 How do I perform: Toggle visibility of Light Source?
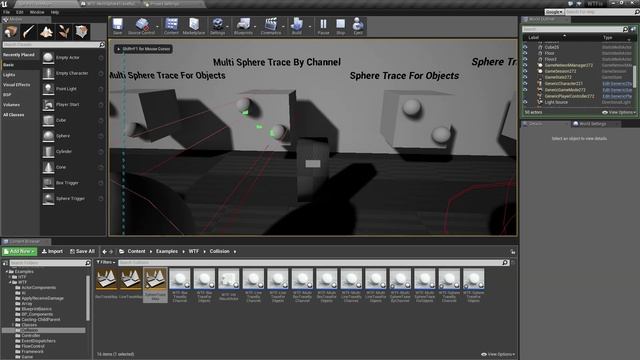tap(525, 102)
